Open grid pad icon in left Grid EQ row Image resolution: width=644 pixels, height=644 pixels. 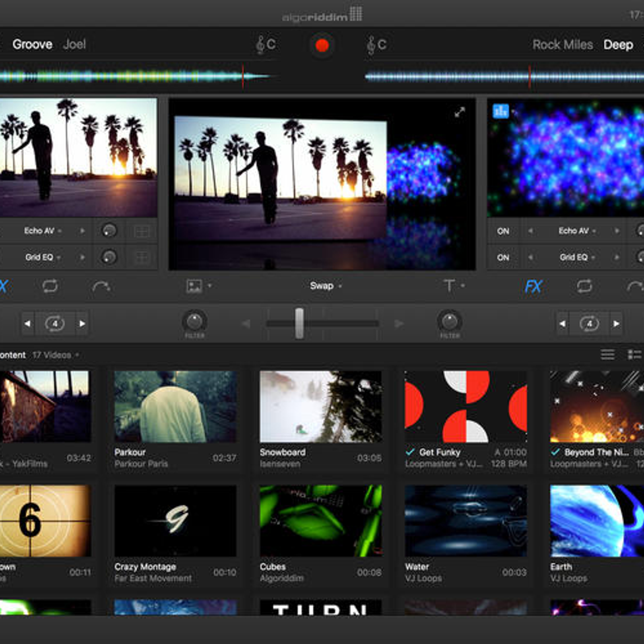(x=142, y=257)
